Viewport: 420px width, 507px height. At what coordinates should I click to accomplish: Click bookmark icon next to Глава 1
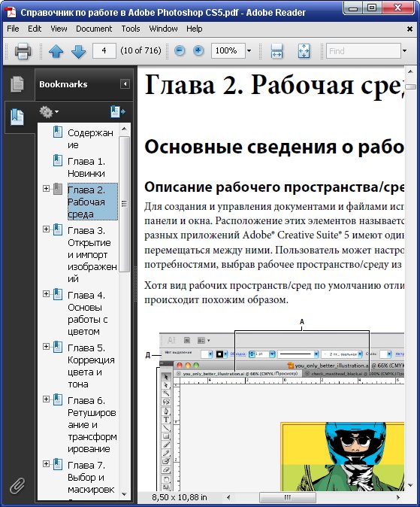58,160
